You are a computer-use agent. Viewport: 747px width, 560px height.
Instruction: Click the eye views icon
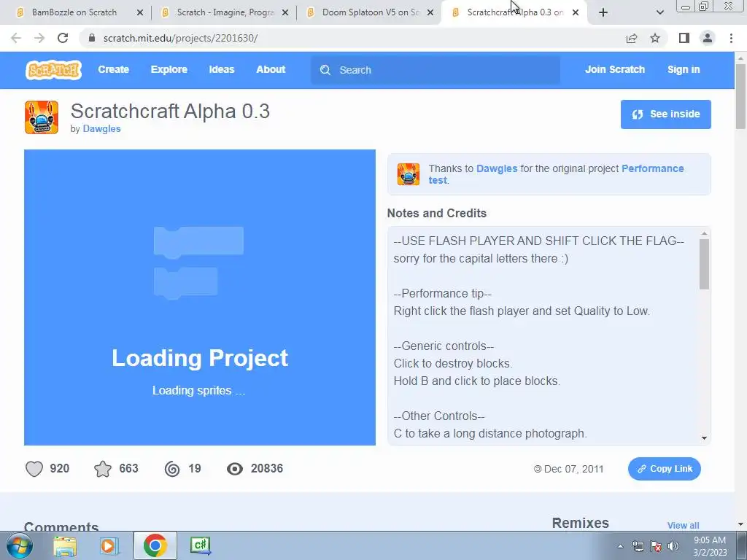pos(234,469)
